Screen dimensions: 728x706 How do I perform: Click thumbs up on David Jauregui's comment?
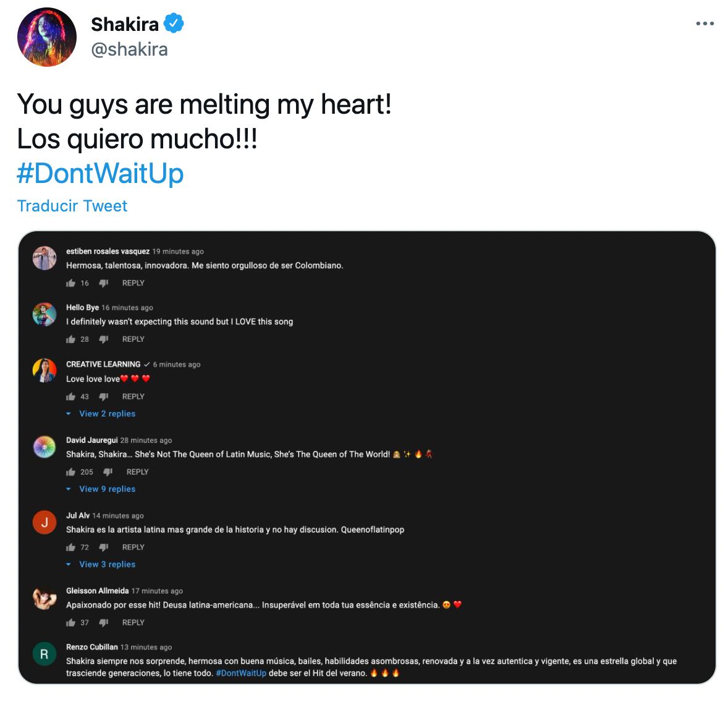point(71,472)
